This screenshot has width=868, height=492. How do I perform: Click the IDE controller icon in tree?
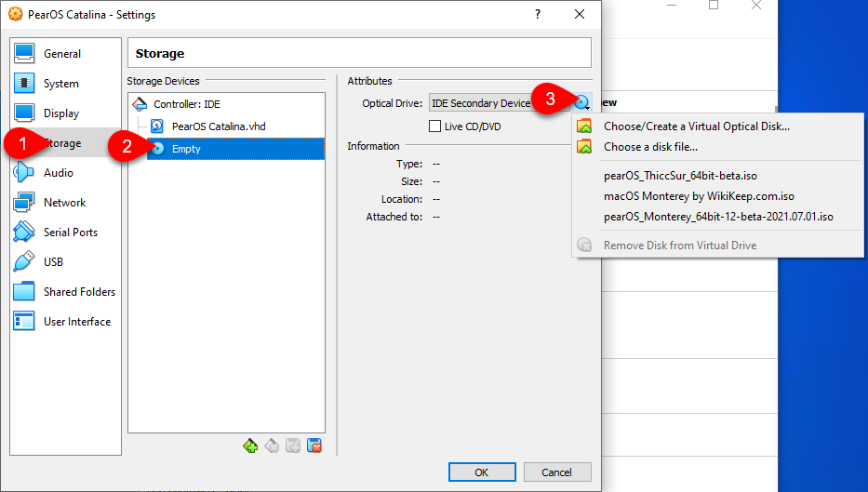140,104
